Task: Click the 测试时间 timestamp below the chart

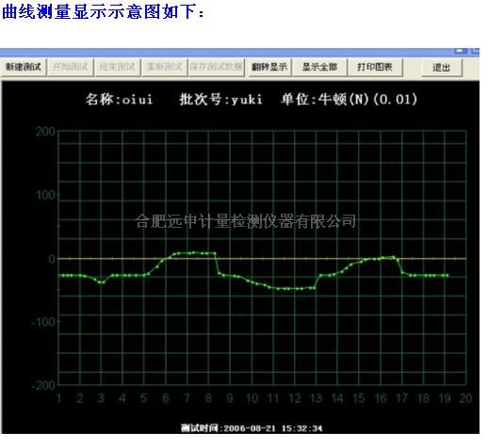Action: pyautogui.click(x=252, y=428)
